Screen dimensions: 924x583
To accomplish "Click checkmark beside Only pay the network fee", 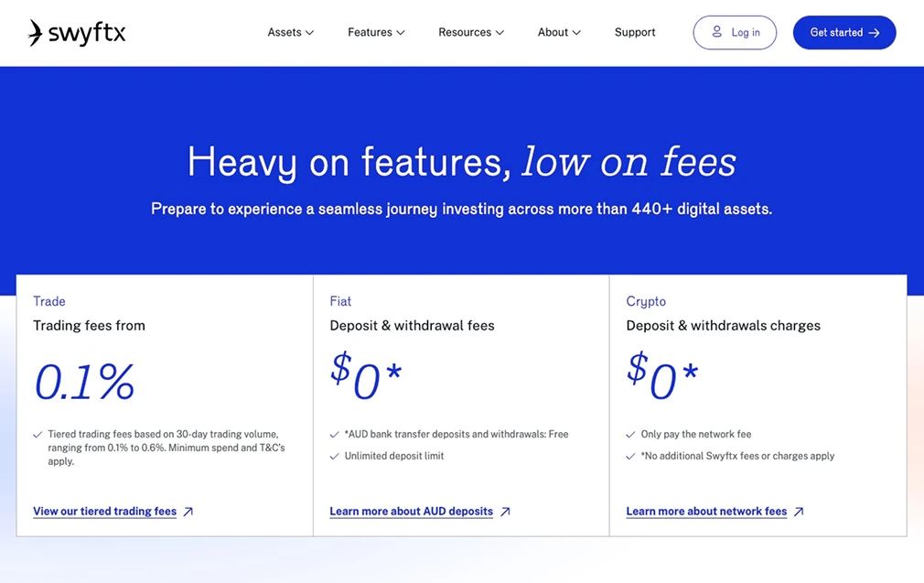I will 630,435.
